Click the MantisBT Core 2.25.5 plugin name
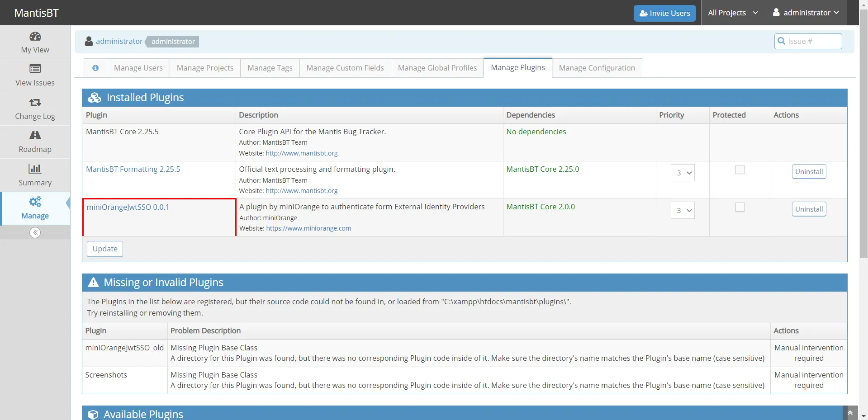 click(122, 132)
